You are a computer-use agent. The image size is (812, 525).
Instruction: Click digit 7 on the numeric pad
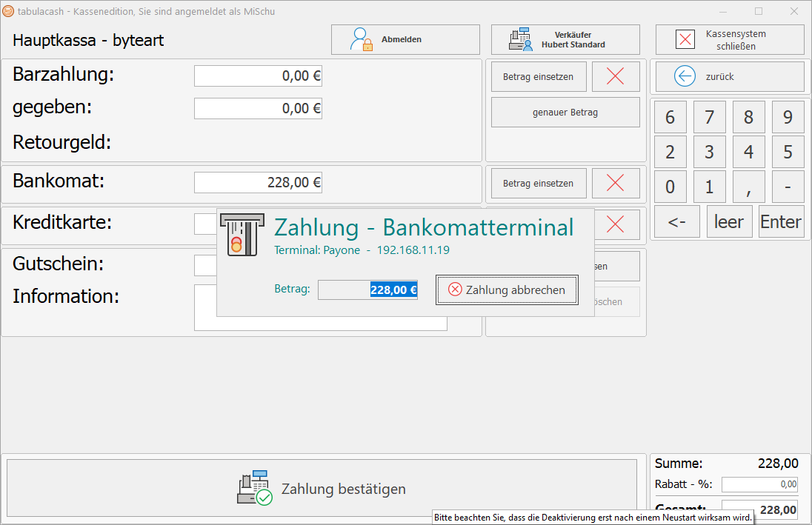pyautogui.click(x=709, y=116)
